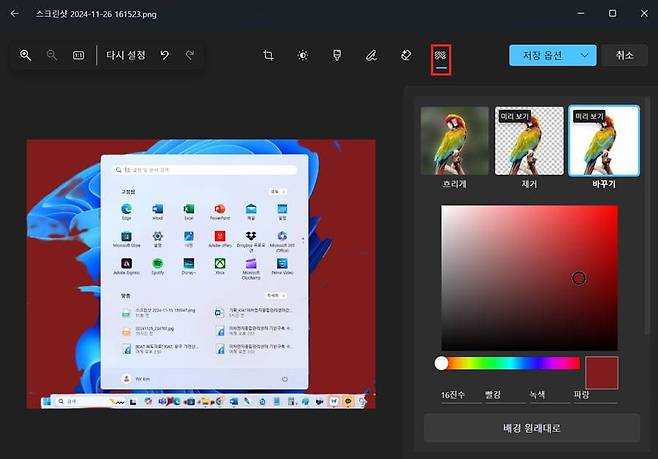Viewport: 658px width, 459px height.
Task: Click the zoom out magnifier icon
Action: 52,56
